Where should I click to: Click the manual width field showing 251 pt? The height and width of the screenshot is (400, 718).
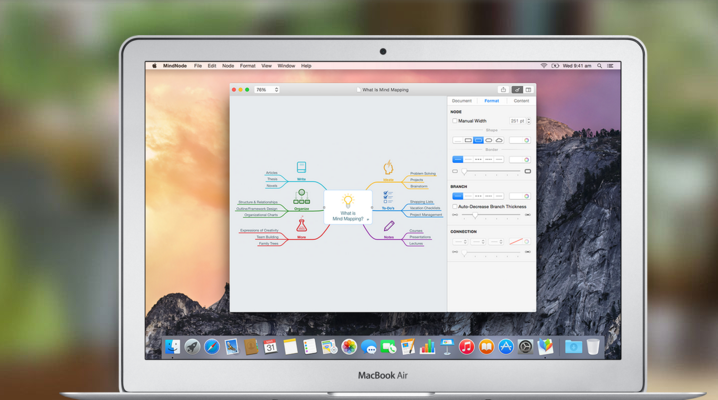(x=517, y=121)
